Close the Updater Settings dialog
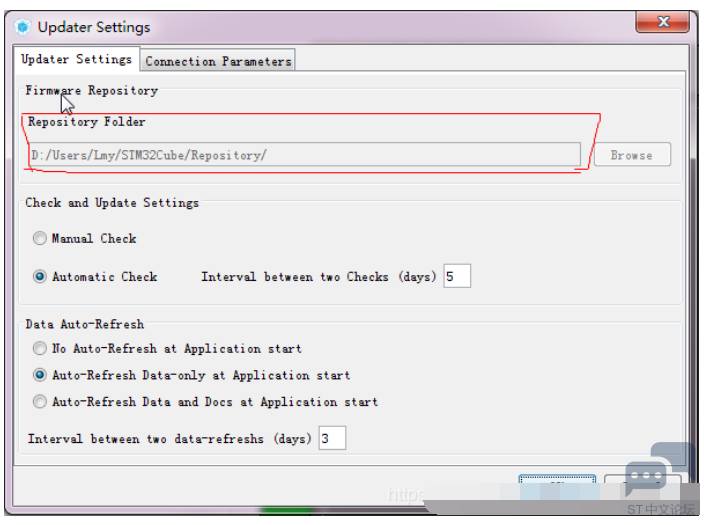Image resolution: width=704 pixels, height=525 pixels. [662, 22]
